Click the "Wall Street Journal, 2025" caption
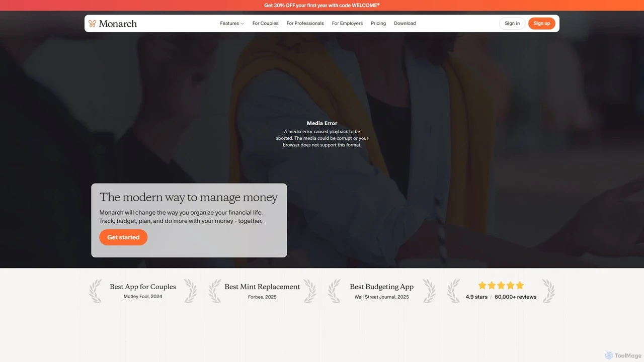The width and height of the screenshot is (644, 362). (x=382, y=297)
